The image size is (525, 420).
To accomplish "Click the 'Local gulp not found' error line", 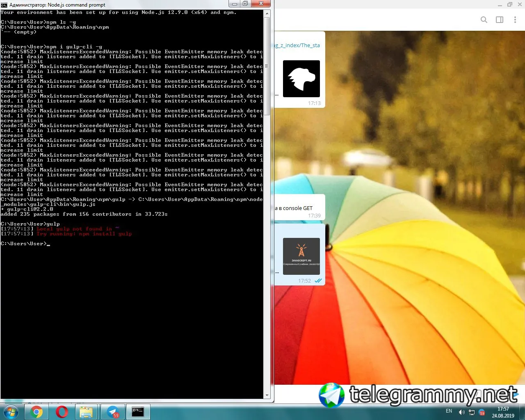I will pos(60,229).
